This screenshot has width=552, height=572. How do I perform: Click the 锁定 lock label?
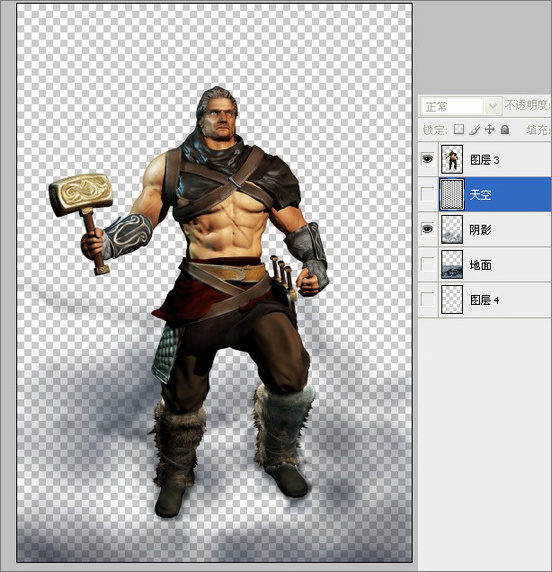click(x=436, y=130)
